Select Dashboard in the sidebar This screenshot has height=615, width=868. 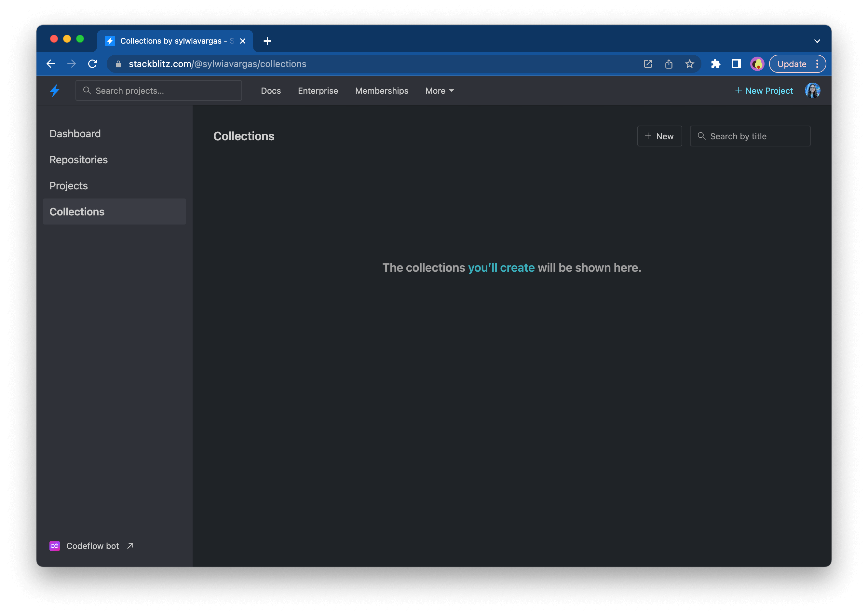(x=75, y=134)
